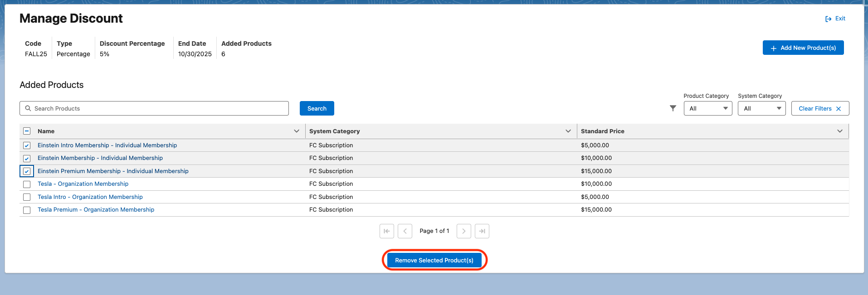This screenshot has width=868, height=295.
Task: Click the Manage Discount heading
Action: click(x=71, y=18)
